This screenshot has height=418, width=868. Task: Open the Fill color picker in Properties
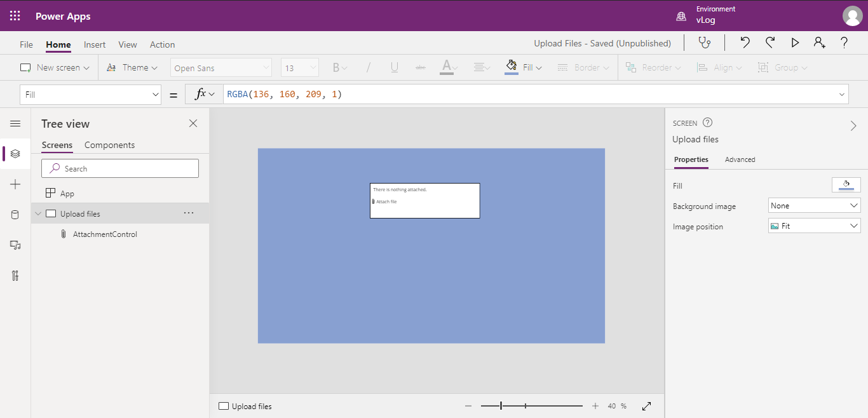click(x=846, y=184)
